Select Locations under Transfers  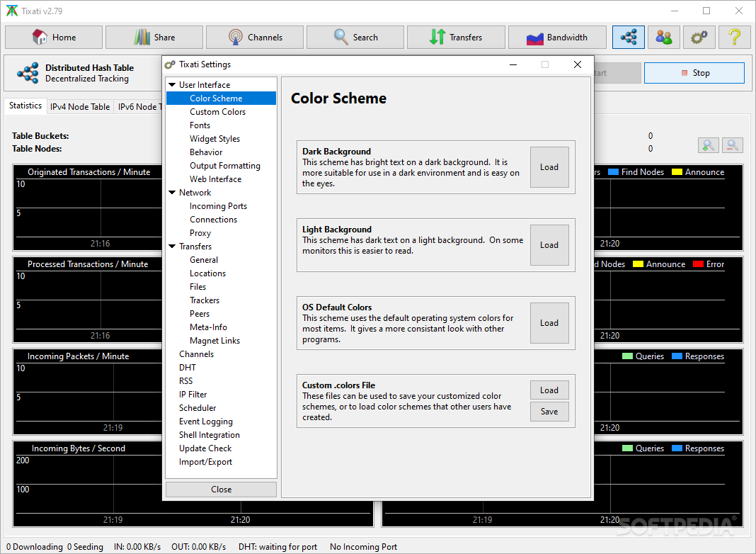pyautogui.click(x=207, y=273)
